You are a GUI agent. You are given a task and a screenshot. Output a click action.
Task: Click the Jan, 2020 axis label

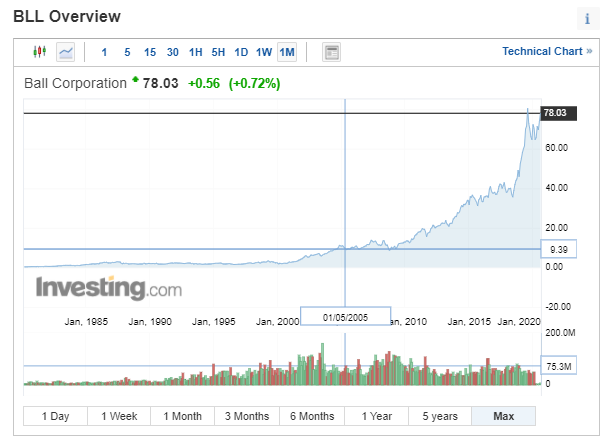tap(519, 322)
